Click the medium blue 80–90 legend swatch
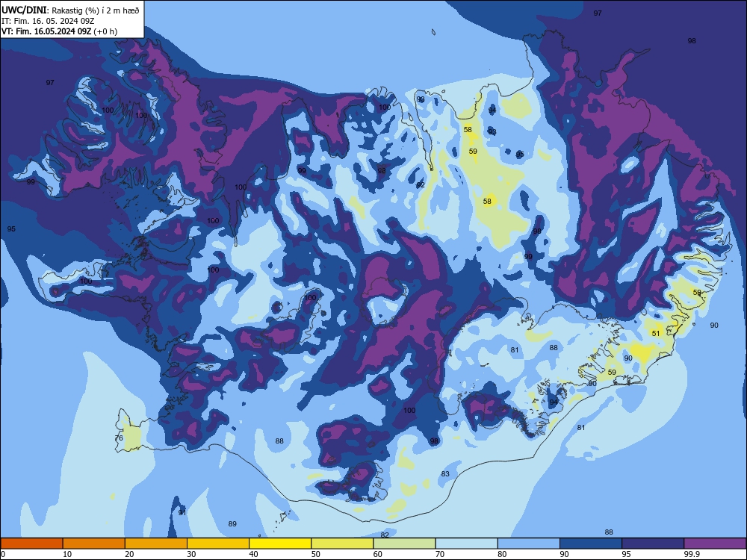Screen dimensions: 747x560 point(529,544)
